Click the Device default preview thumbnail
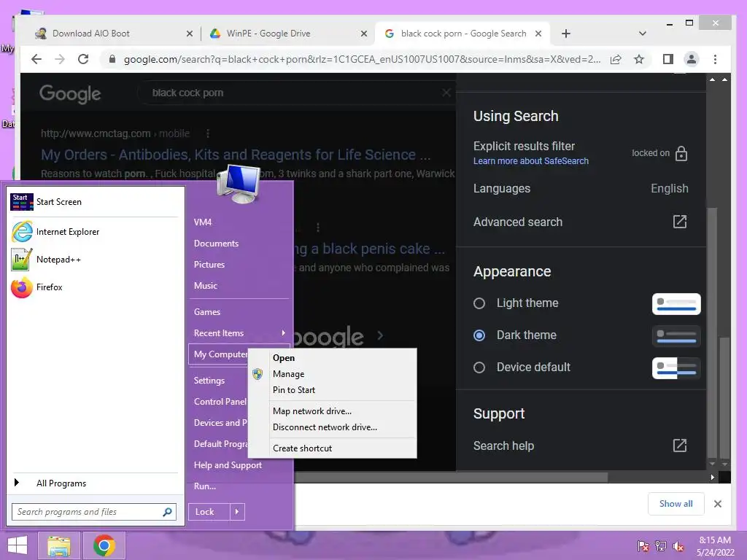Viewport: 747px width, 560px height. point(676,367)
